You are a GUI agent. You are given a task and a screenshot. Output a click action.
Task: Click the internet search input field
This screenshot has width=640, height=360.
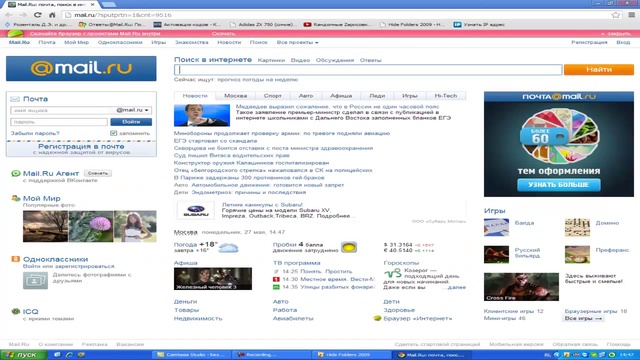tap(368, 70)
